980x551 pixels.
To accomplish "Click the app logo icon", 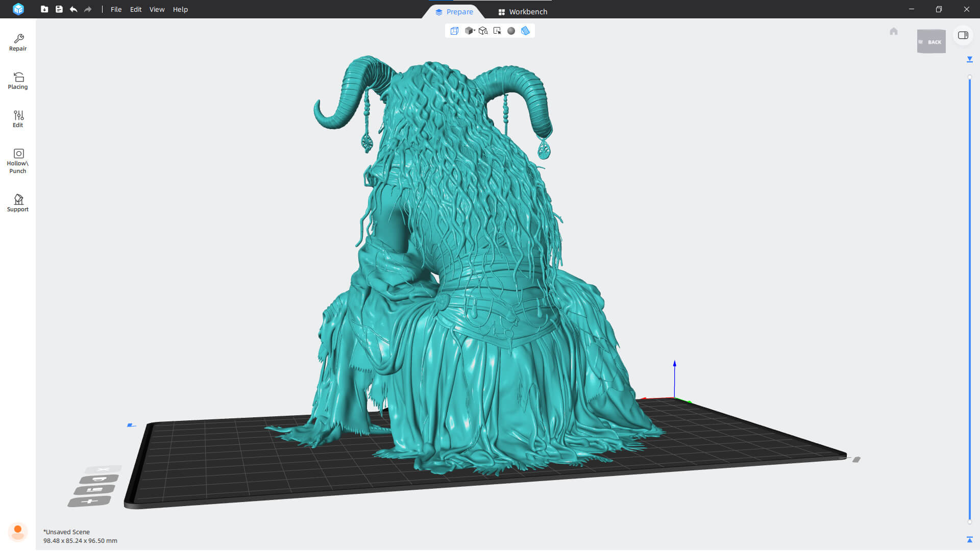I will click(x=18, y=9).
